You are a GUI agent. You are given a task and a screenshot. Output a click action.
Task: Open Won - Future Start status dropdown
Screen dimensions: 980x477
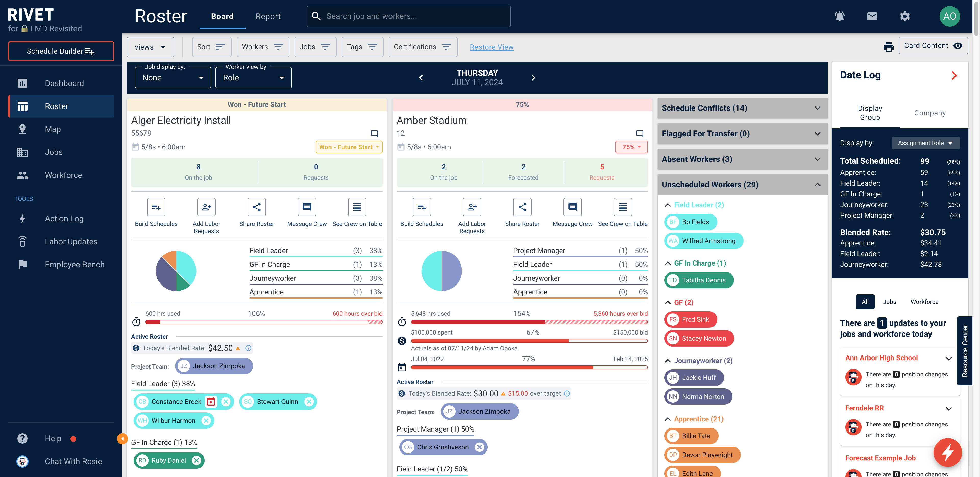[x=349, y=147]
